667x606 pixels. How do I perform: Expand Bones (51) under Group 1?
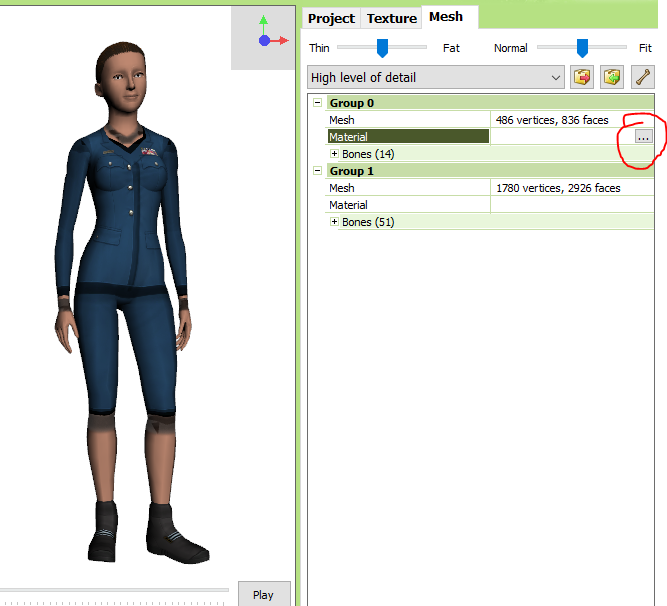(334, 222)
